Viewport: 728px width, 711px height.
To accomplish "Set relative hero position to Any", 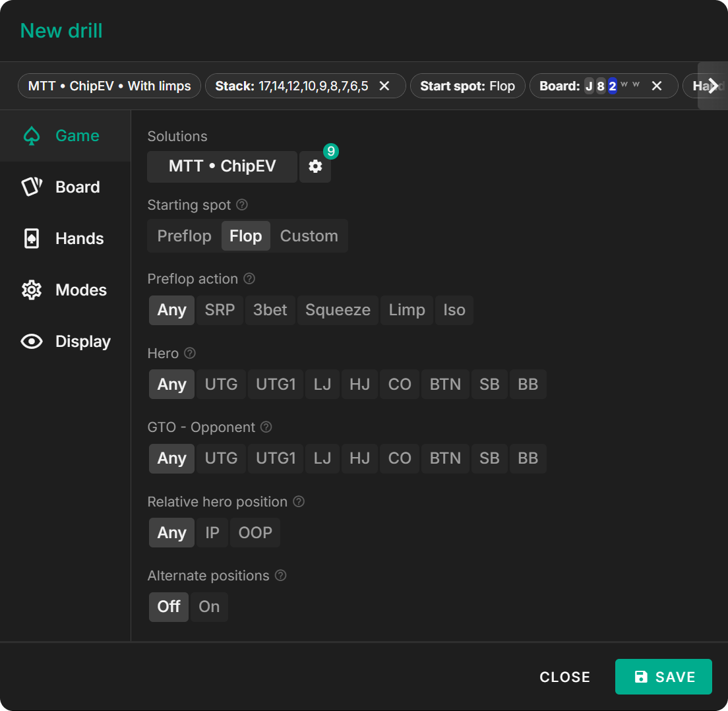I will point(172,533).
